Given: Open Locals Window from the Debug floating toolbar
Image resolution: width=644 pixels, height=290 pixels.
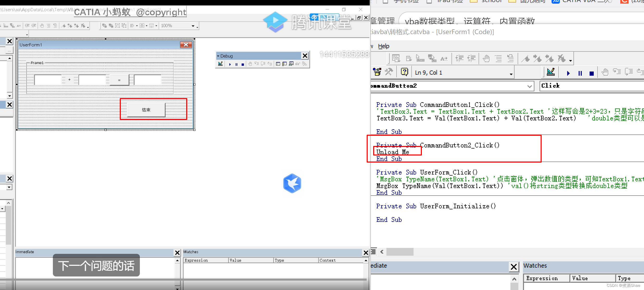Looking at the screenshot, I should point(278,64).
